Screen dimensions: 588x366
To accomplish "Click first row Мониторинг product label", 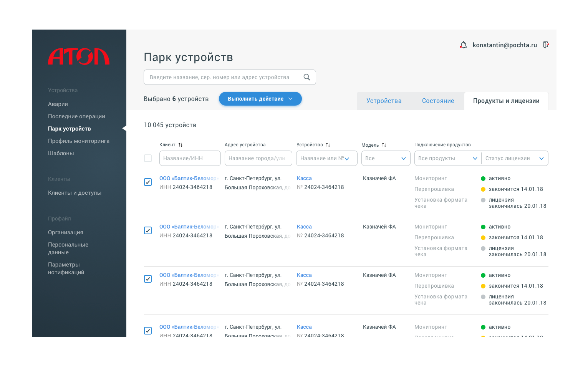I will pos(431,178).
